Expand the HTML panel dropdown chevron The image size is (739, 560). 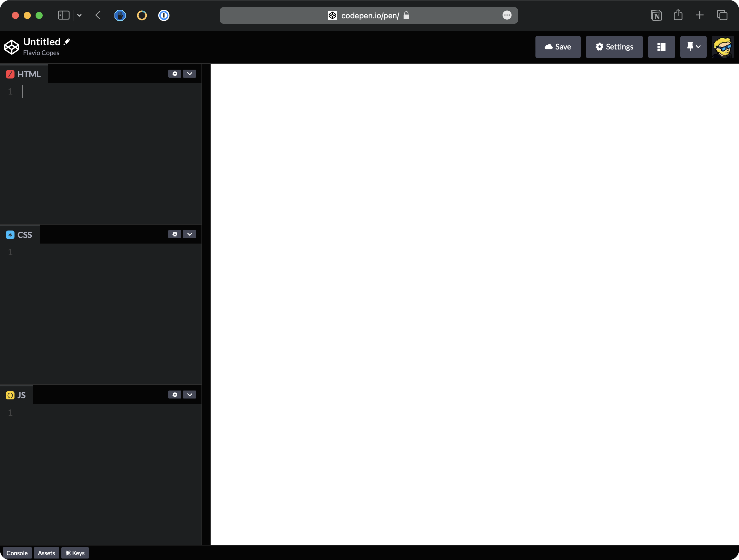pyautogui.click(x=189, y=73)
